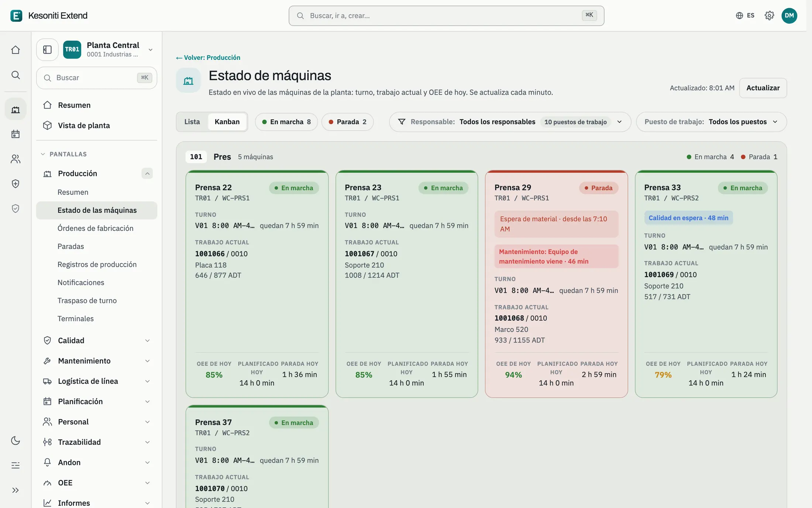Change language via ES globe
Screen dimensions: 812x508
tap(745, 16)
